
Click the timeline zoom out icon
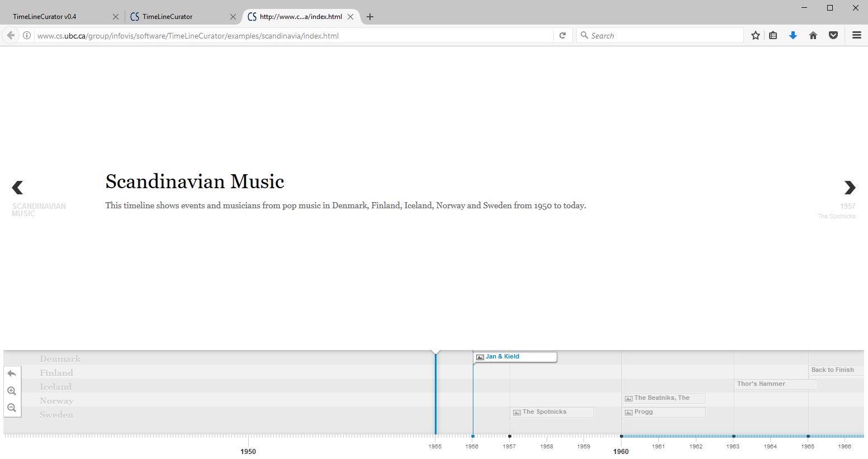point(12,408)
